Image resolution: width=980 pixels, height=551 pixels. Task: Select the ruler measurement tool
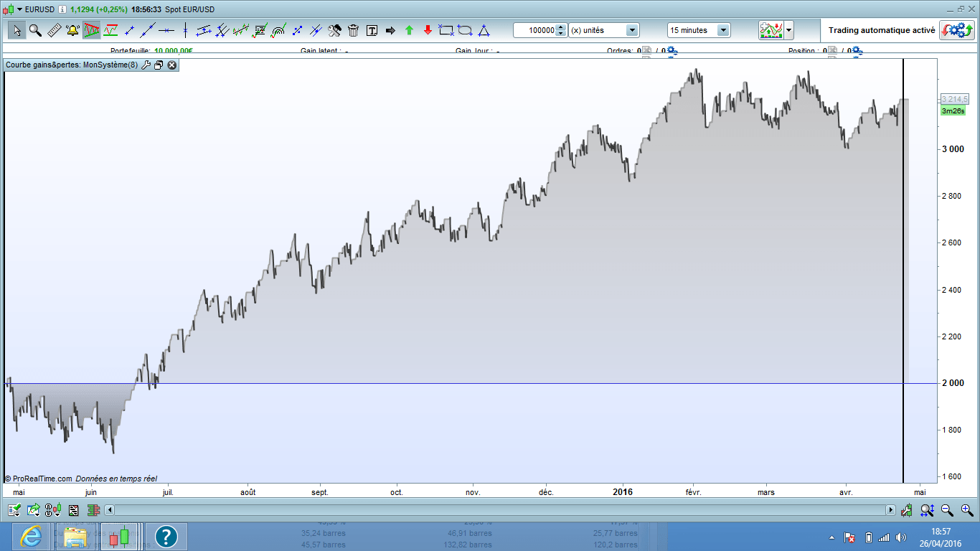coord(55,30)
